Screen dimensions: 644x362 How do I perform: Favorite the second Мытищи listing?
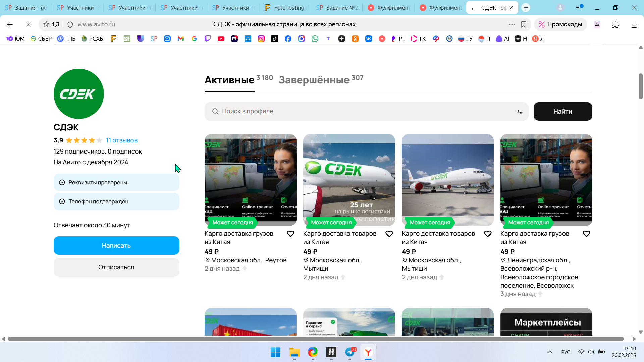pyautogui.click(x=487, y=234)
